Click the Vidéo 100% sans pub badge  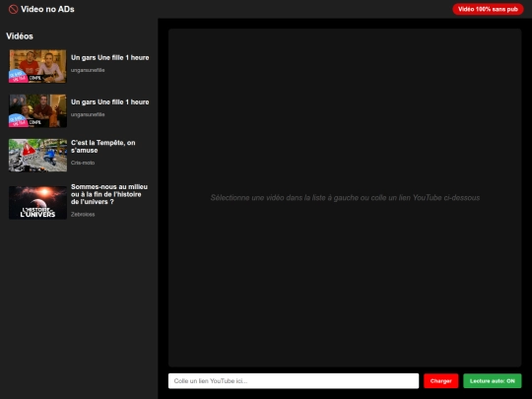488,9
